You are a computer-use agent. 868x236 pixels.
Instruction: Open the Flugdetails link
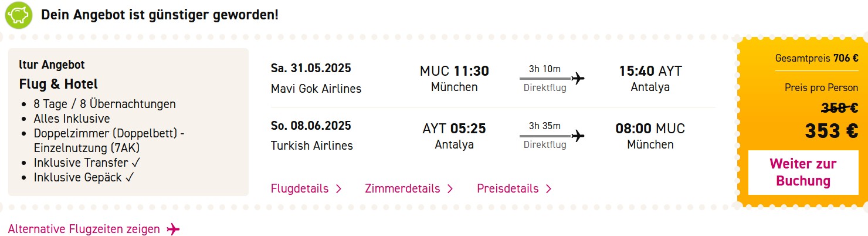click(x=300, y=188)
